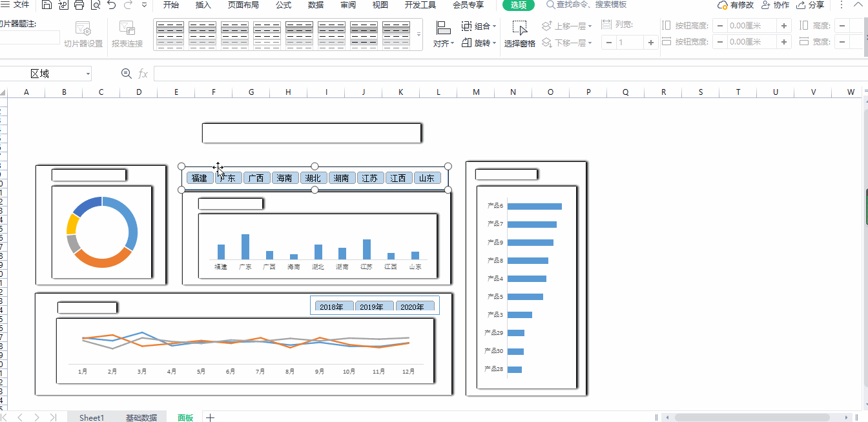Open the 旋转 rotate dropdown
868x422 pixels.
pos(479,43)
